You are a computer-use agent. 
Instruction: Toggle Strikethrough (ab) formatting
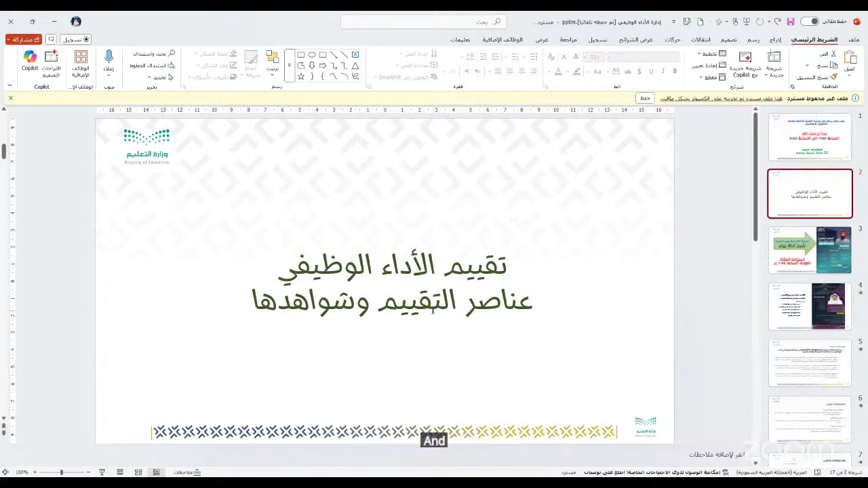tap(627, 71)
